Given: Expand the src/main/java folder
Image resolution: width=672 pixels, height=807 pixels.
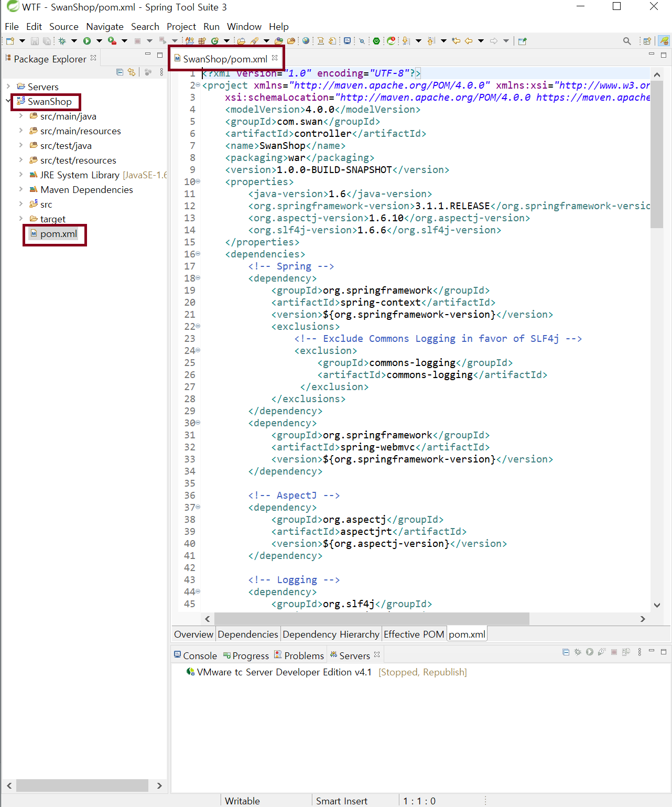Looking at the screenshot, I should [x=21, y=116].
